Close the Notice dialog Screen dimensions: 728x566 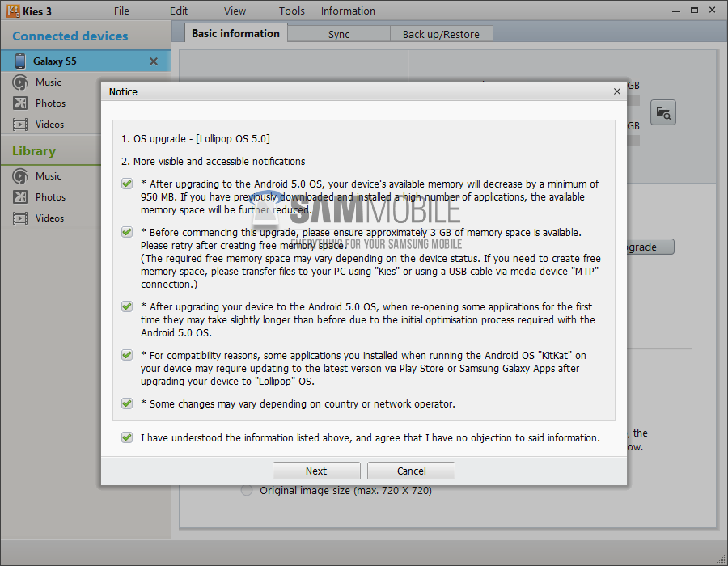pos(617,92)
